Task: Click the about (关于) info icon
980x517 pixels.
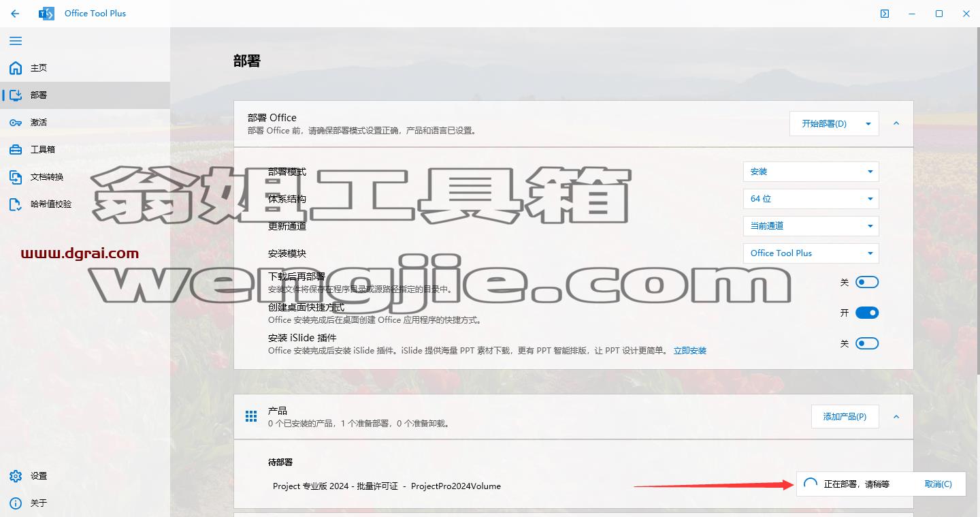Action: click(16, 503)
